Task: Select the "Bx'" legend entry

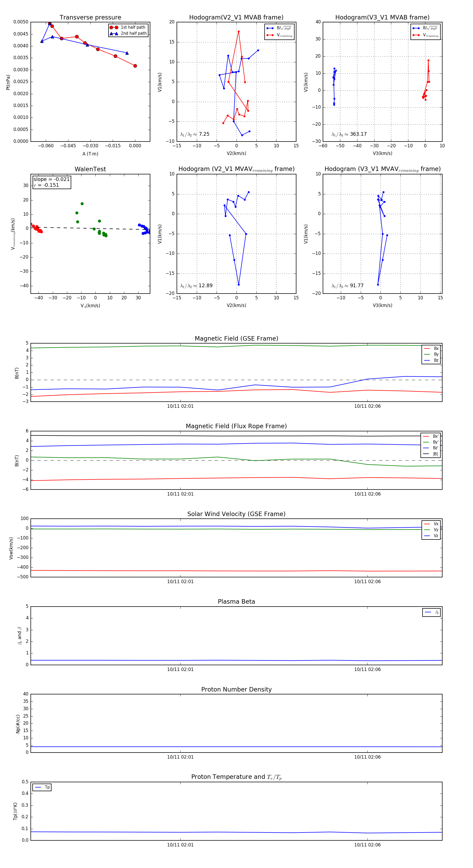Action: coord(431,436)
